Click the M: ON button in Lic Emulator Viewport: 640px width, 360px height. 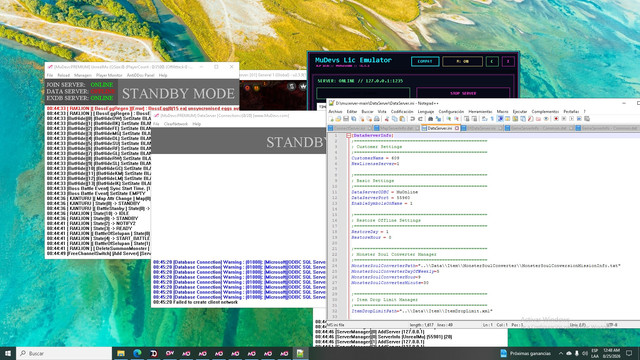(462, 61)
